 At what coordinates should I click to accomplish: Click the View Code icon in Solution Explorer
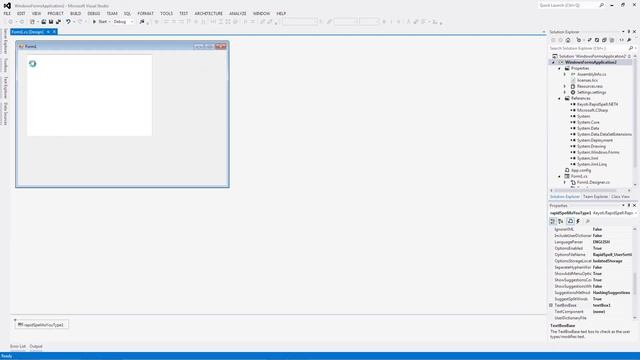coord(621,40)
